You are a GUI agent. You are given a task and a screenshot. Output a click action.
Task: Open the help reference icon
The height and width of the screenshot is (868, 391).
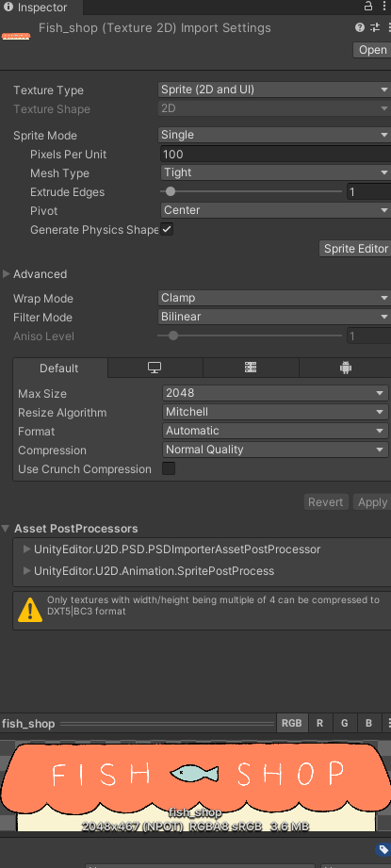click(360, 27)
